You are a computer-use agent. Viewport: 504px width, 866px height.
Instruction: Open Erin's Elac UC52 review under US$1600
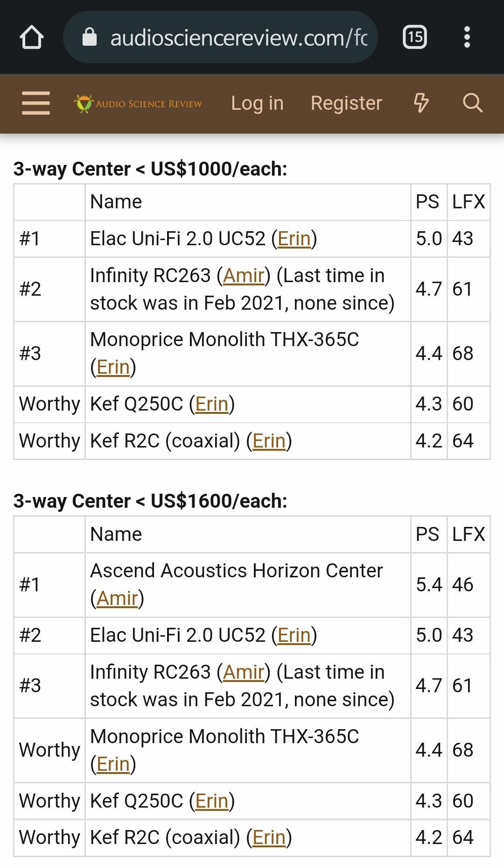tap(294, 635)
